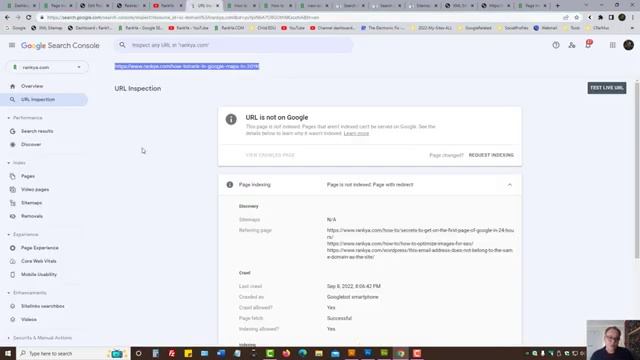This screenshot has width=640, height=360.
Task: Open the browser extensions puzzle icon
Action: 600,18
